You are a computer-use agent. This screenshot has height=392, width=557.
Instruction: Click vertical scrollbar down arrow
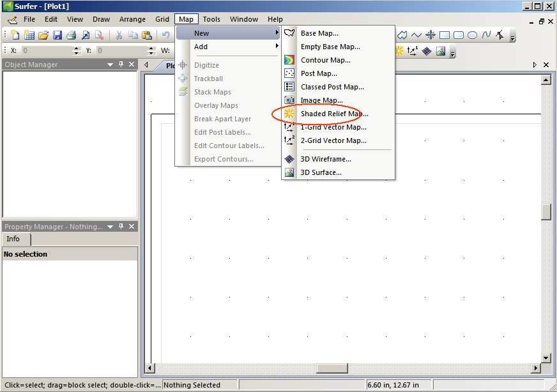[x=546, y=358]
